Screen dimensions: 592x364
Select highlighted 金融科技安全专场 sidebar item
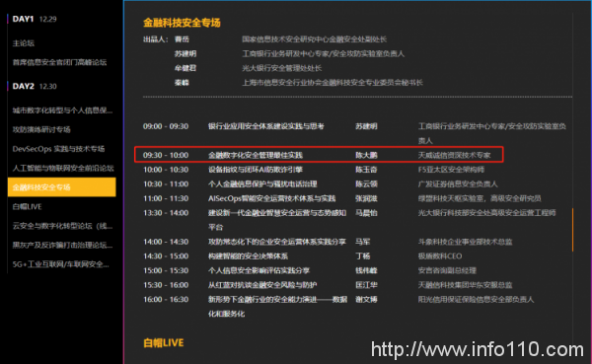61,187
